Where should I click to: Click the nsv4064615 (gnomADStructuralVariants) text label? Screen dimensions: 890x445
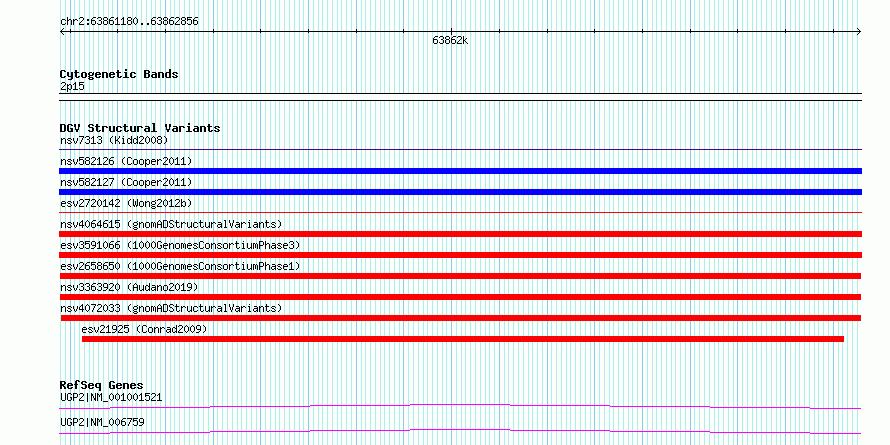click(171, 224)
